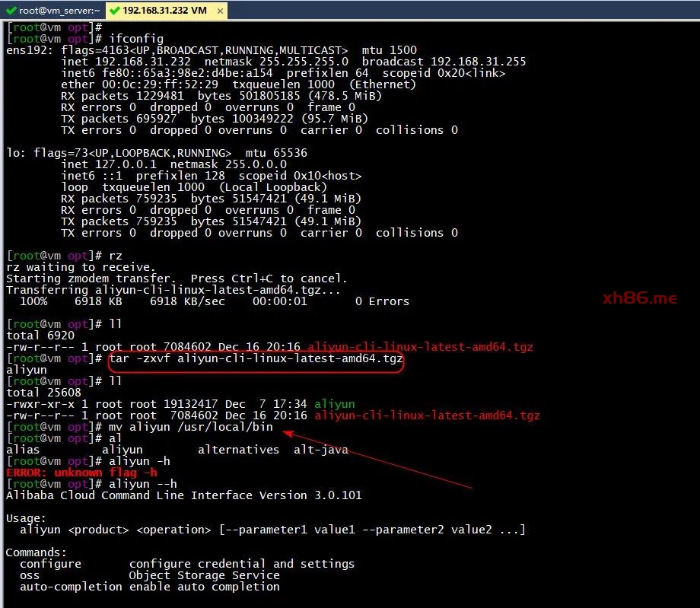Click the auto-completion command entry

click(71, 587)
